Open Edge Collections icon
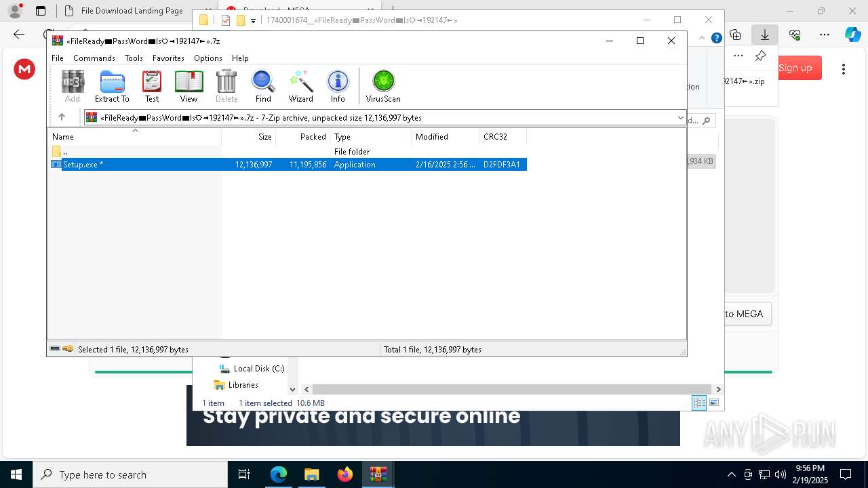Screen dimensions: 868x488 pyautogui.click(x=735, y=35)
